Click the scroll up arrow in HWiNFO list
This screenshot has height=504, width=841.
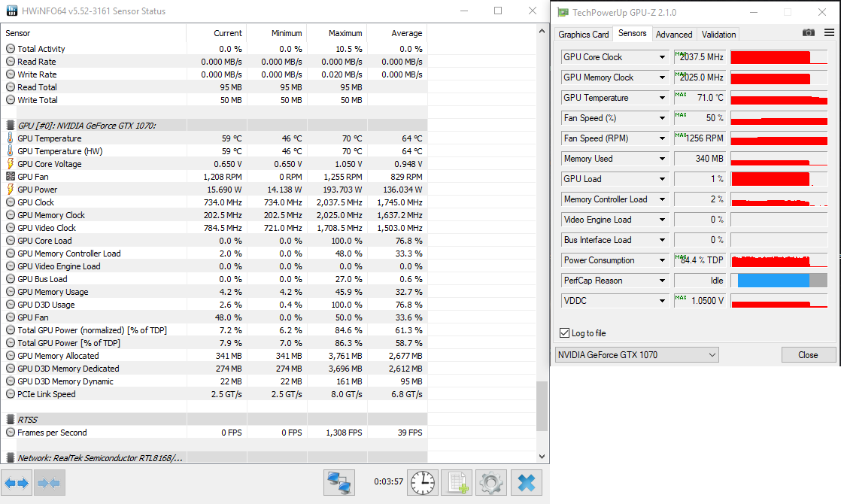click(542, 31)
